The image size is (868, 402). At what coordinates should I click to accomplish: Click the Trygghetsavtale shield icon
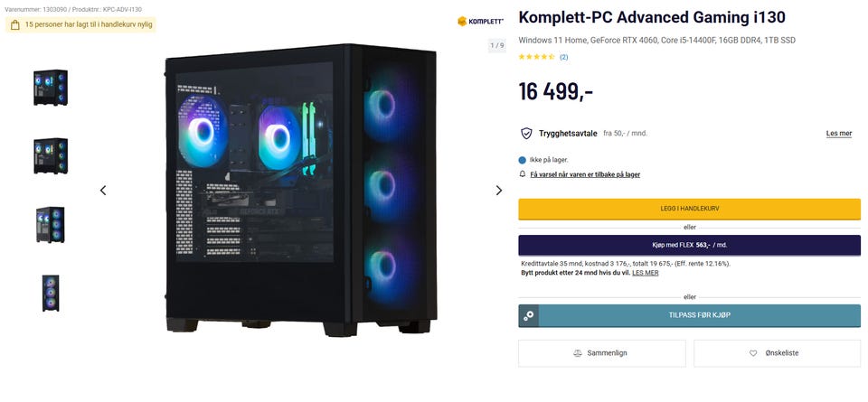click(526, 134)
